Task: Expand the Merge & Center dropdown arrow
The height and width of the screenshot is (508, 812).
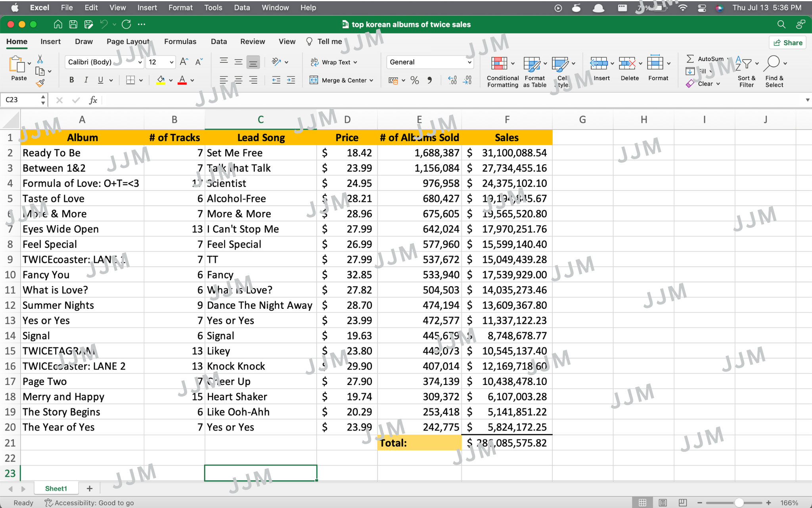Action: (x=372, y=81)
